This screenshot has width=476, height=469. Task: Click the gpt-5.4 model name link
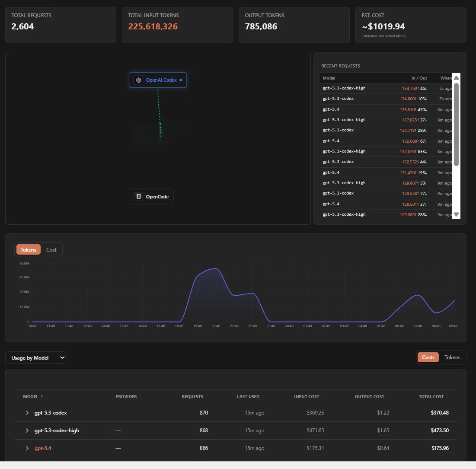[x=43, y=448]
